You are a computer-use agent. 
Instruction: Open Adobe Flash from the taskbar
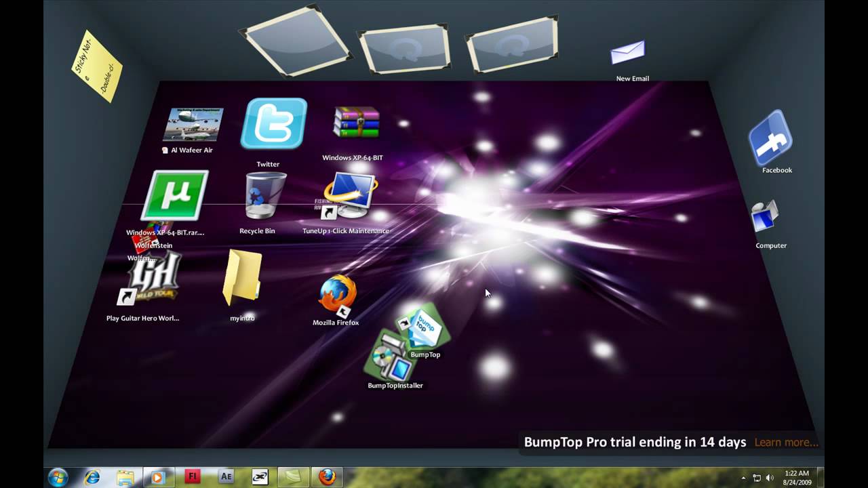[x=193, y=477]
